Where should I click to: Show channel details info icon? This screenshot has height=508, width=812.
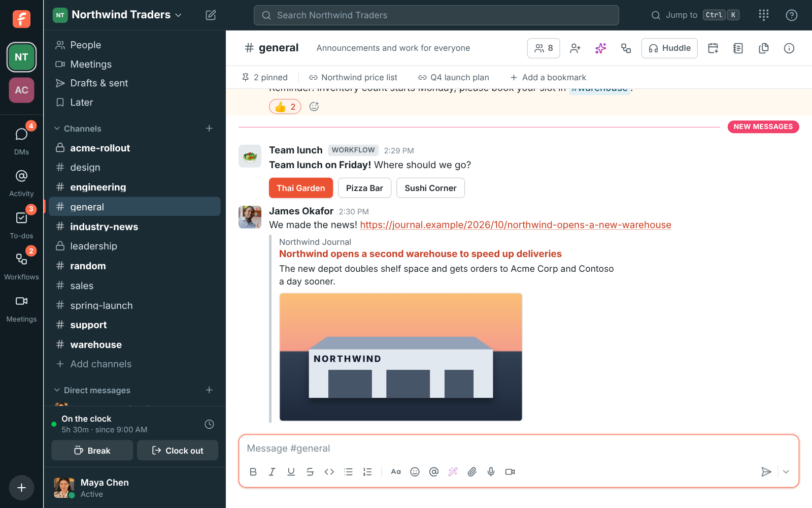789,48
